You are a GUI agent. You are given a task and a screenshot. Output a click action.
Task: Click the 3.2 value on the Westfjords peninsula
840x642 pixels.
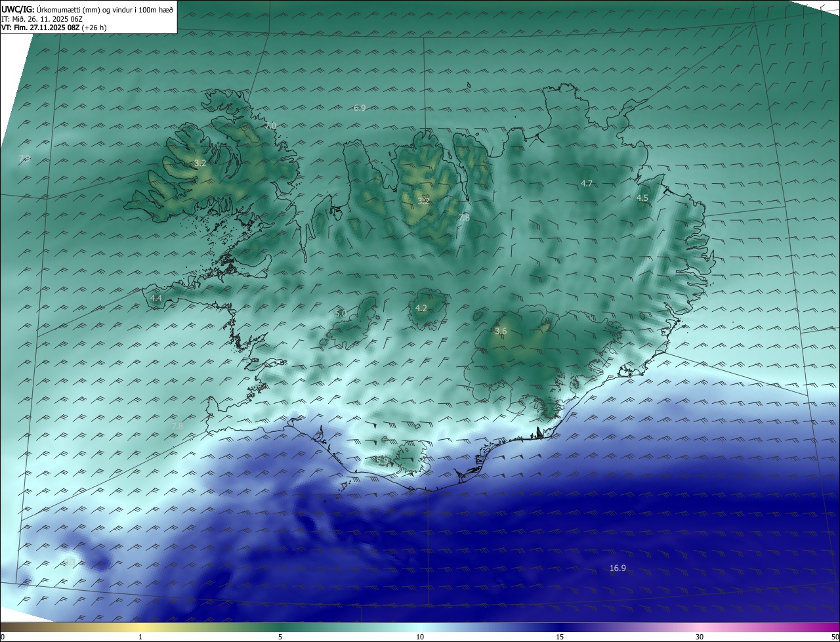pos(200,163)
